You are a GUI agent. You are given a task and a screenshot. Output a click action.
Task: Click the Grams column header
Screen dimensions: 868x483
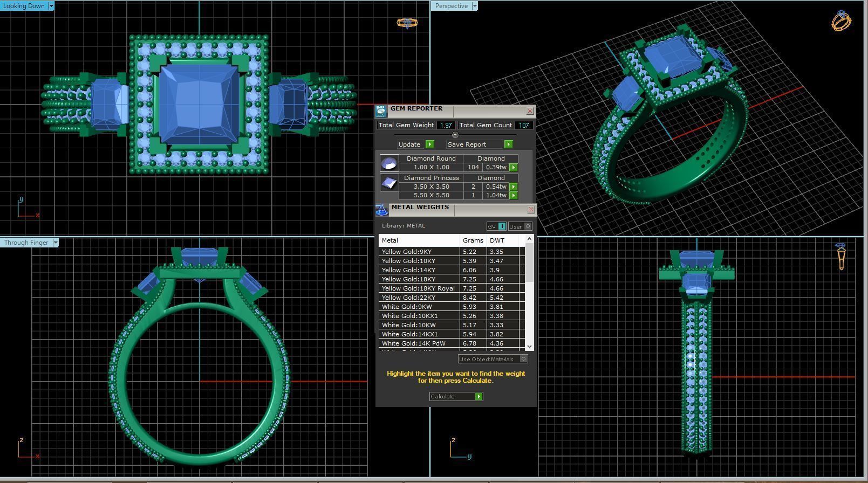473,240
